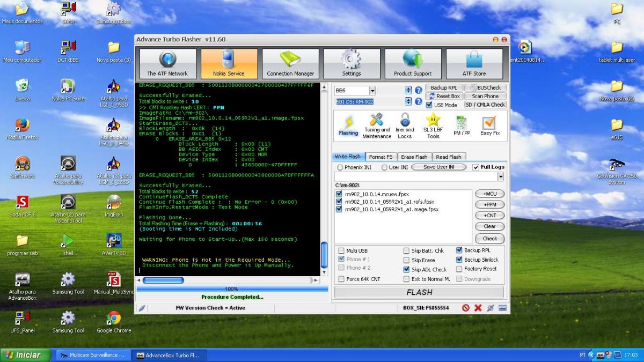Uncheck the image.fpsx file checkbox
Image resolution: width=644 pixels, height=362 pixels.
(339, 209)
